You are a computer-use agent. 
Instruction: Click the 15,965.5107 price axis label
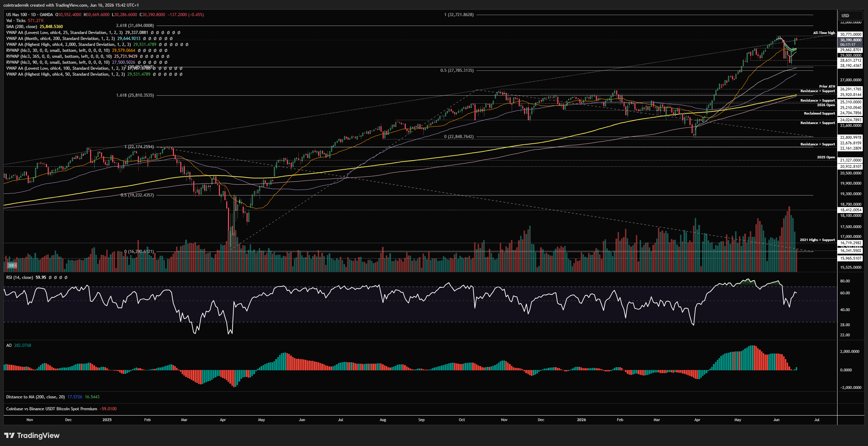(850, 258)
